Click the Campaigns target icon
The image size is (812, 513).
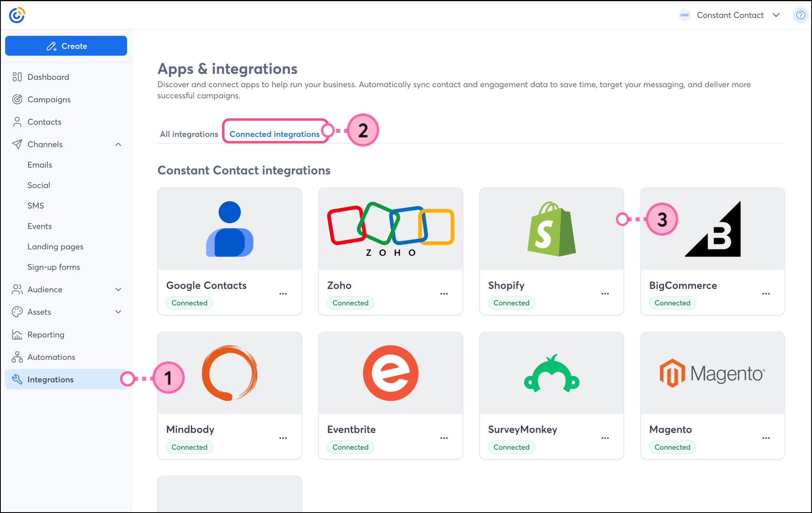(x=17, y=99)
